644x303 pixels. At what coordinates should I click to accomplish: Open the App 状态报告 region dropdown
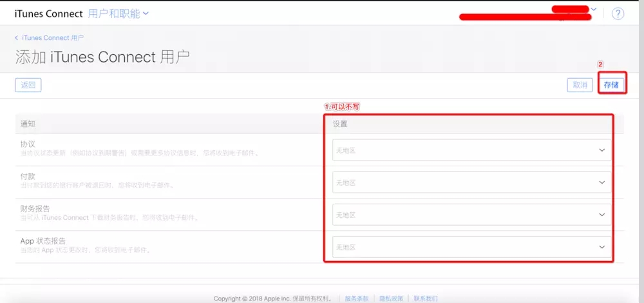(471, 247)
